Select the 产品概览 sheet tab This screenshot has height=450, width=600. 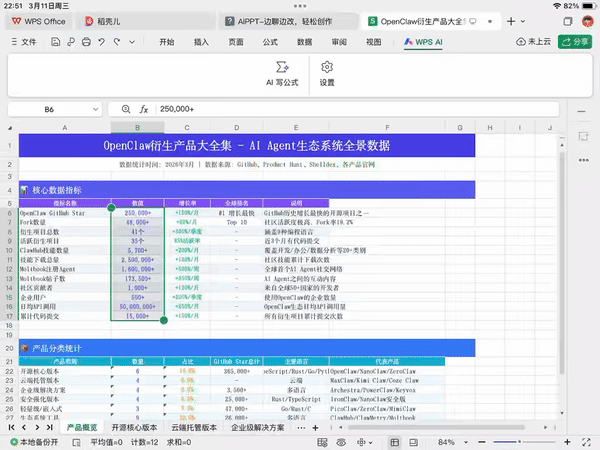82,427
